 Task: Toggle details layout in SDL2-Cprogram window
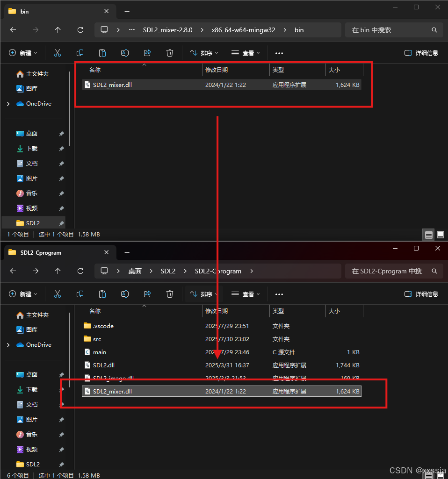(429, 475)
